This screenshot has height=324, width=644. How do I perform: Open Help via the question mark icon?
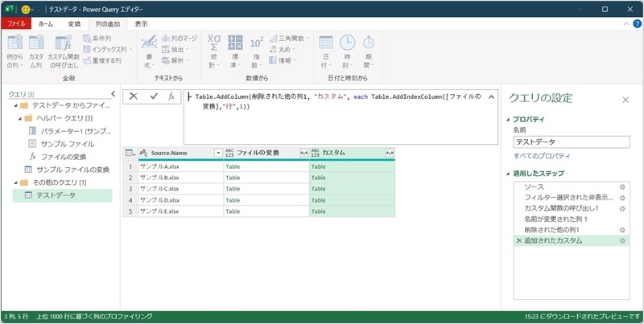point(637,24)
